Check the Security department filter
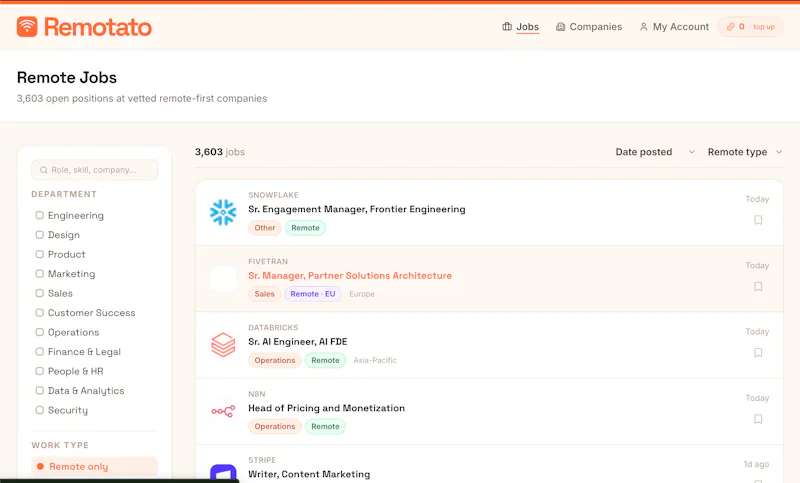 pos(39,410)
